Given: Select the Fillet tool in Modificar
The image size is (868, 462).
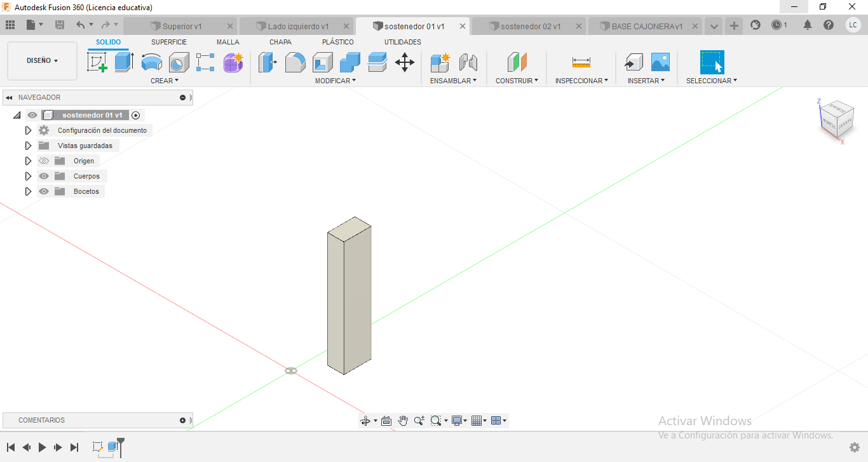Looking at the screenshot, I should click(295, 62).
